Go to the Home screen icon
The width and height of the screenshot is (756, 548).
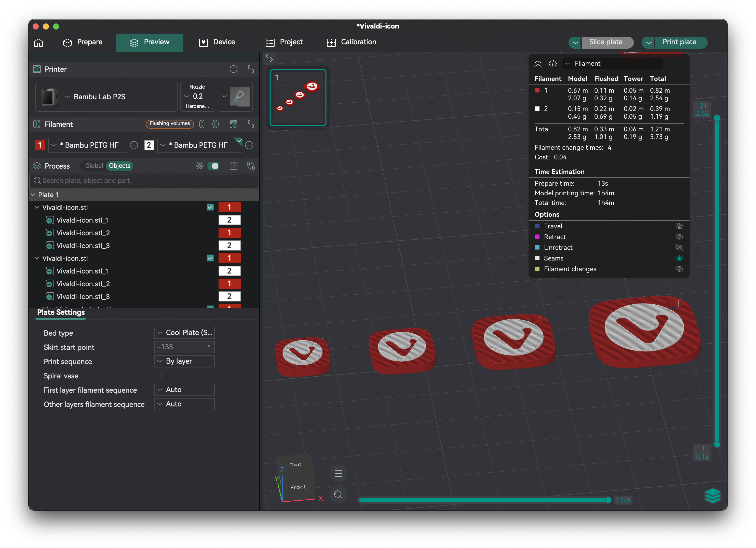(x=39, y=42)
